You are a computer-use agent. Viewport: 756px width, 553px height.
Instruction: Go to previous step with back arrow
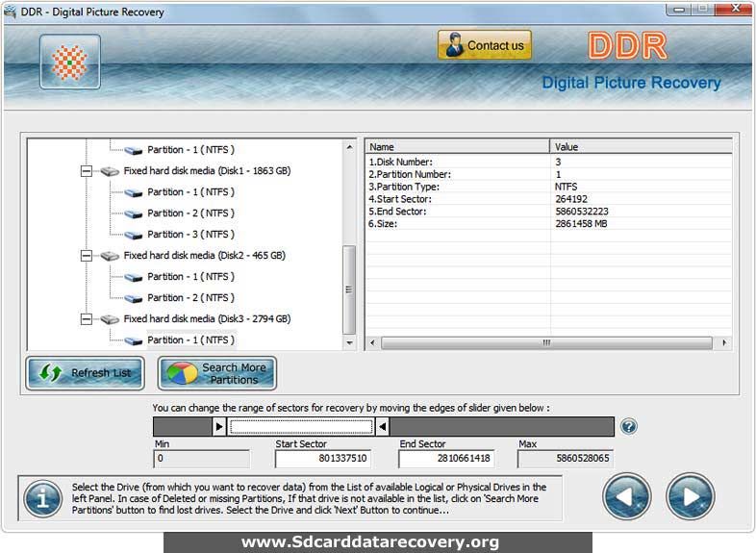tap(626, 496)
